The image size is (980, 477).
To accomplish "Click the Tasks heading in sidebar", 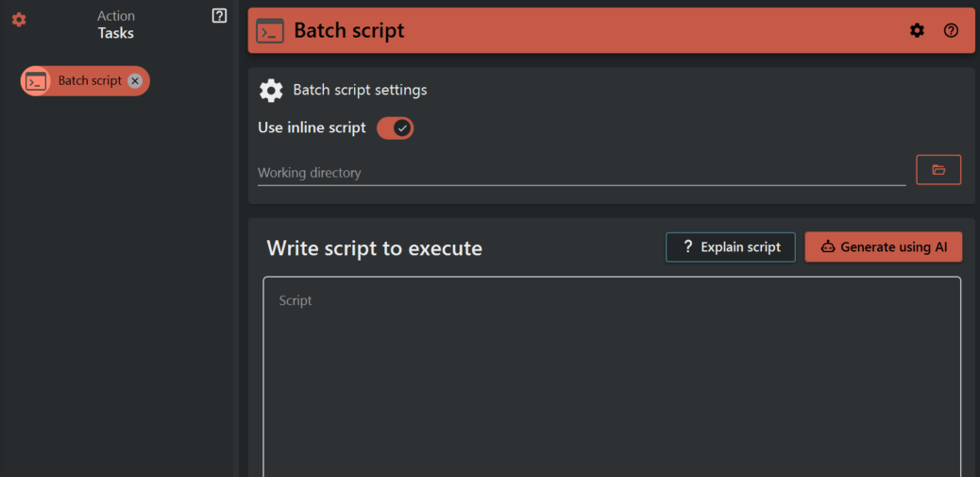I will pyautogui.click(x=115, y=33).
